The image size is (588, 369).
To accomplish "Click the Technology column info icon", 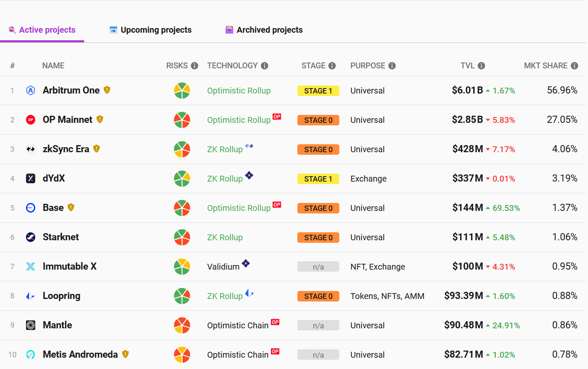I will tap(264, 66).
